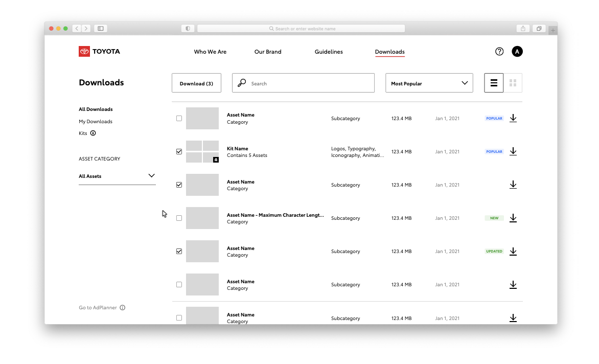Expand the All Assets category dropdown

tap(117, 176)
